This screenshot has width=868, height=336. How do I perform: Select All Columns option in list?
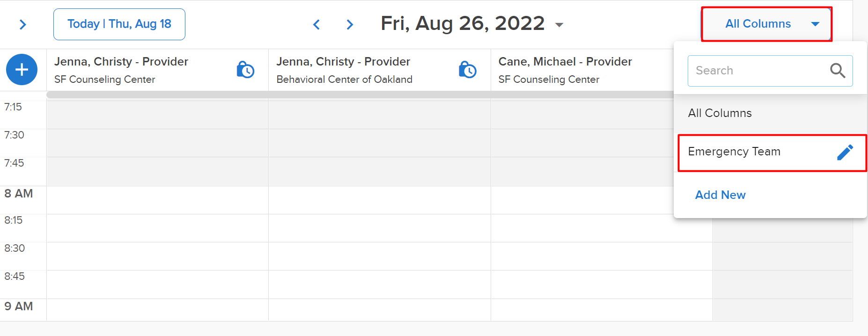720,113
